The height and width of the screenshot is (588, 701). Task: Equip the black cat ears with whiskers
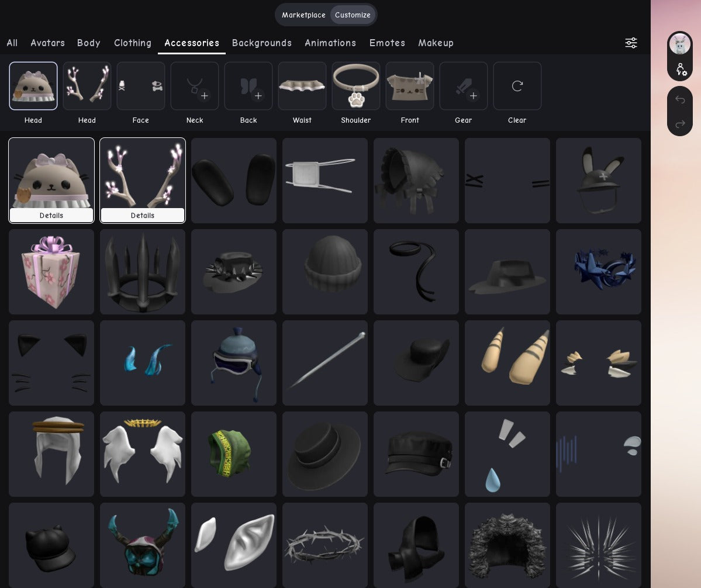click(x=51, y=363)
